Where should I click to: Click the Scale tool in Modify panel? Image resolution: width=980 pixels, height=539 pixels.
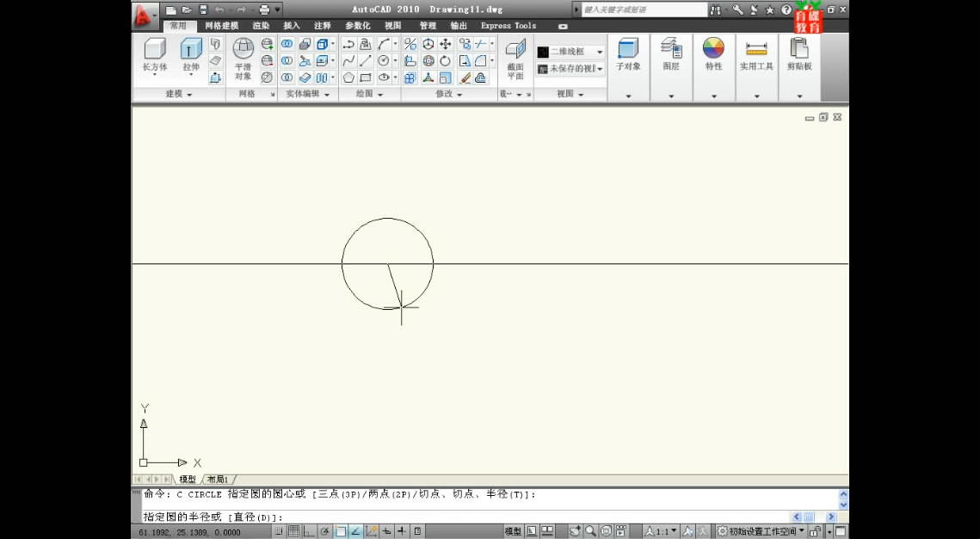pos(445,77)
